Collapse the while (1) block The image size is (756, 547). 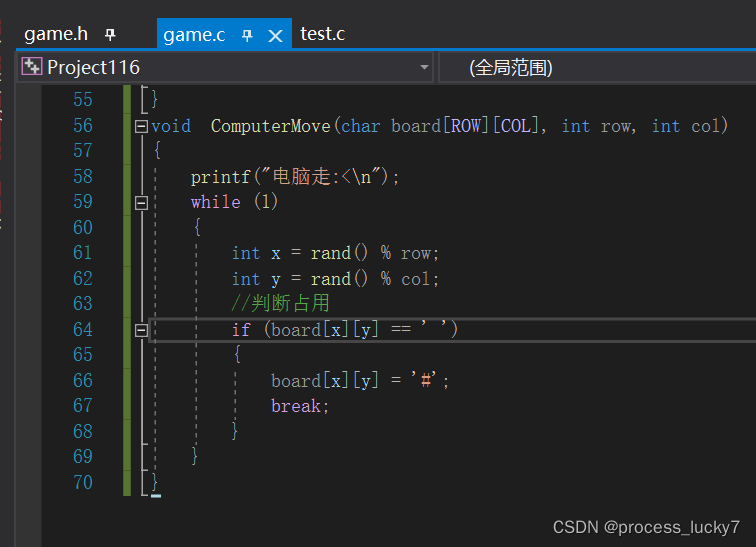(141, 203)
